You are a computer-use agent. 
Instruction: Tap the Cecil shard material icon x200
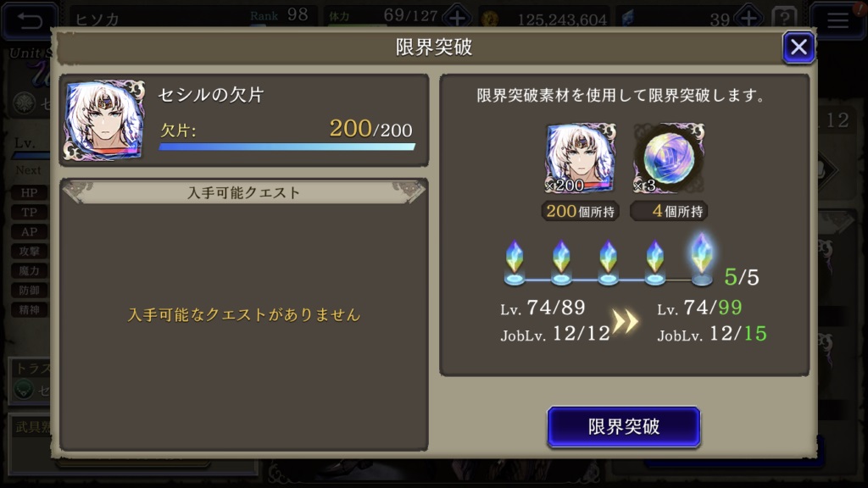(580, 158)
